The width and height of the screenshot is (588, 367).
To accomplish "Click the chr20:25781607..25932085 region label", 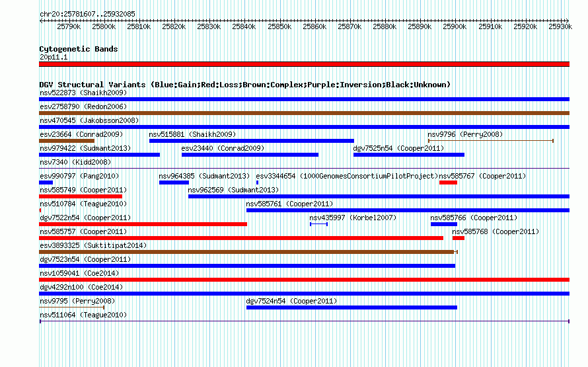I will tap(87, 14).
